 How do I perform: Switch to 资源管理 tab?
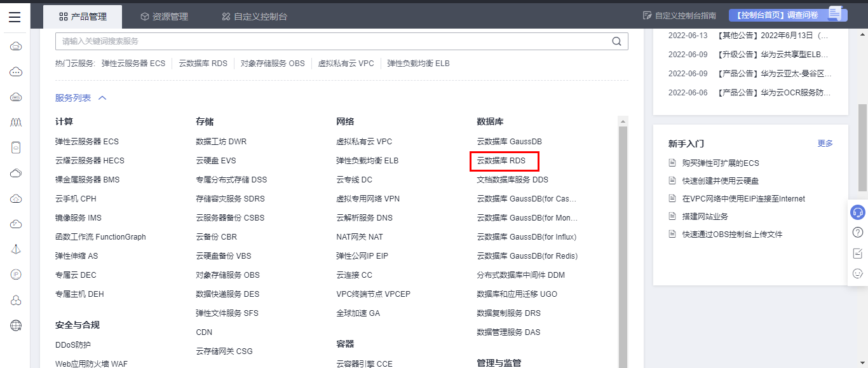pyautogui.click(x=164, y=17)
